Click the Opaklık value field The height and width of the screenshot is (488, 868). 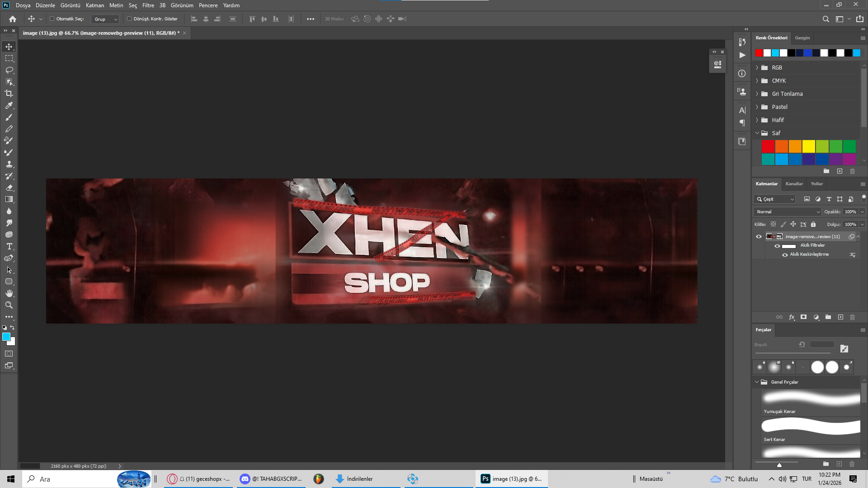click(850, 211)
